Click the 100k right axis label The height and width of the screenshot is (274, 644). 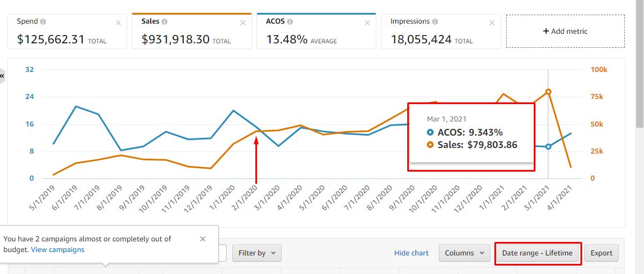(599, 70)
